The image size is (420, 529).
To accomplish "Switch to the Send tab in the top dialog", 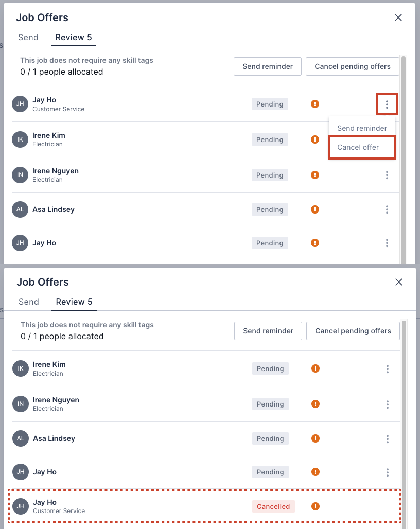I will pyautogui.click(x=28, y=38).
